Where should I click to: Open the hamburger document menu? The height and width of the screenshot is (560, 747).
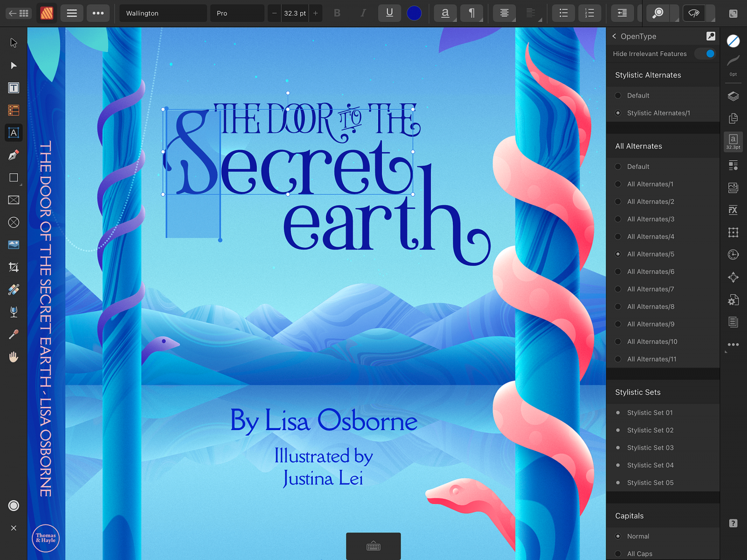pos(72,13)
